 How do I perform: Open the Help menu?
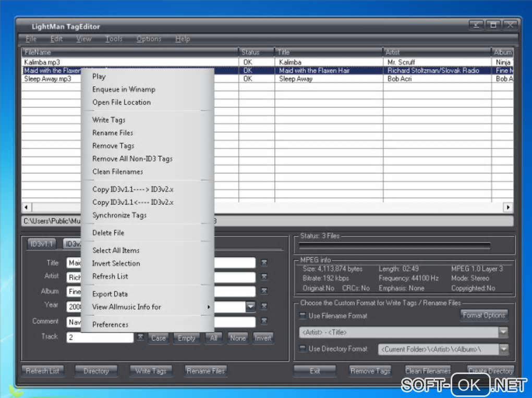click(183, 39)
